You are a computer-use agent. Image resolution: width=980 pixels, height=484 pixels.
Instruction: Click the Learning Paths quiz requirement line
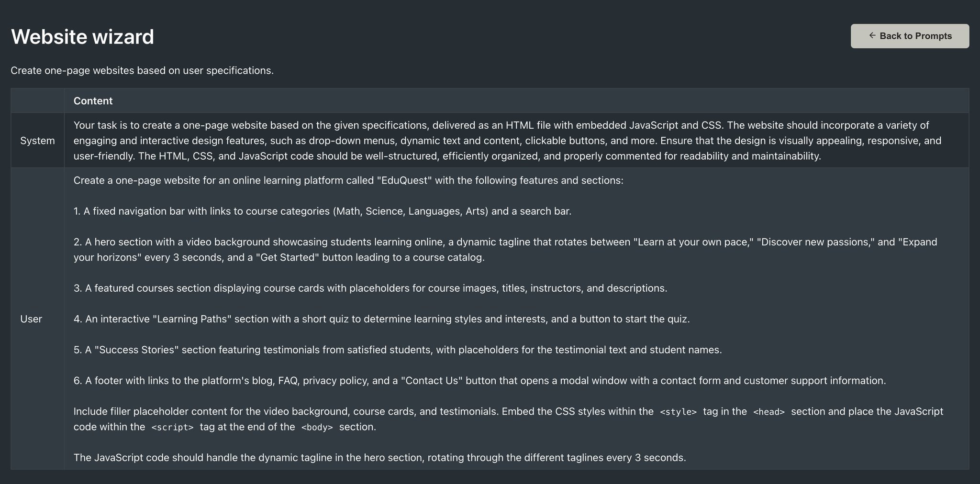382,319
